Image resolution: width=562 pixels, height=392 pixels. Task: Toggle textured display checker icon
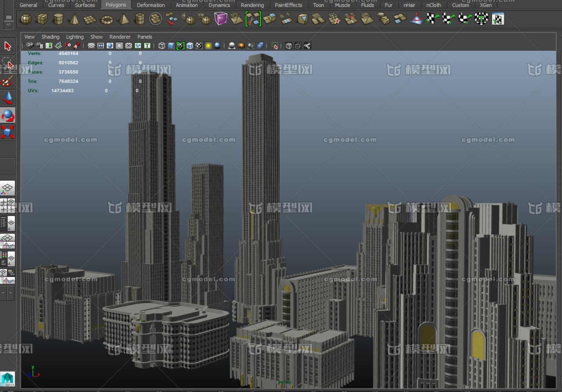tap(199, 46)
